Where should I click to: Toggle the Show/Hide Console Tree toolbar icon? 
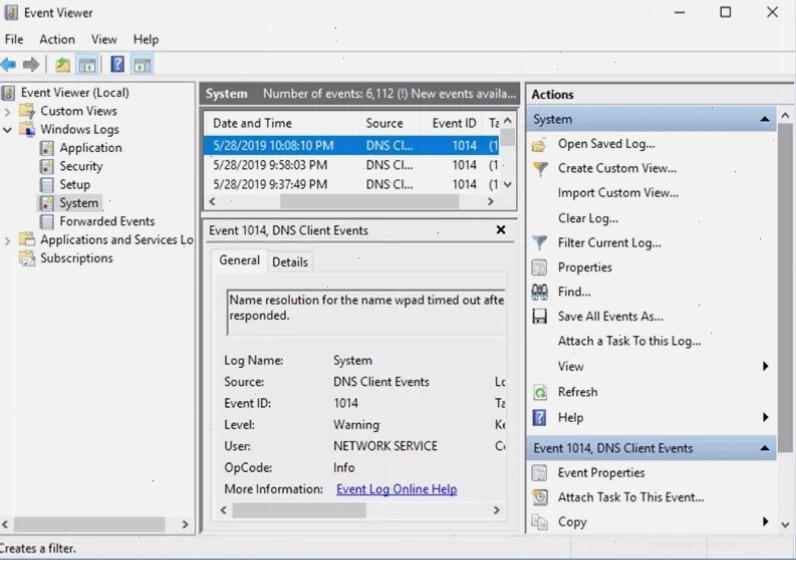point(87,64)
